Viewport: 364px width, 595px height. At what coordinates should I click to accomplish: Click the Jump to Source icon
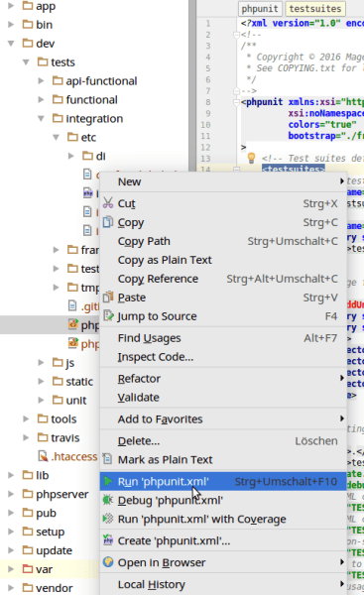coord(108,315)
